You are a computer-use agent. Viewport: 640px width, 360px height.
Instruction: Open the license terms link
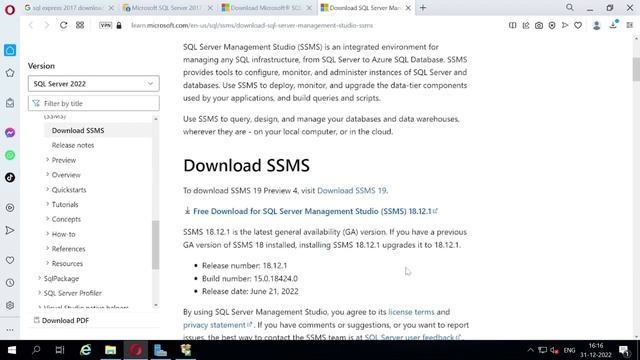[x=411, y=312]
